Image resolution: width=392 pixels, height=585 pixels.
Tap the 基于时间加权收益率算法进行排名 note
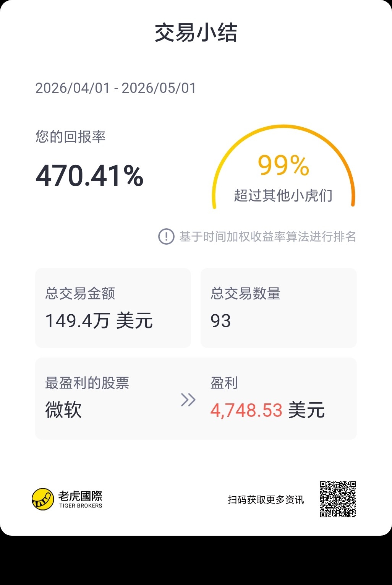tap(268, 237)
